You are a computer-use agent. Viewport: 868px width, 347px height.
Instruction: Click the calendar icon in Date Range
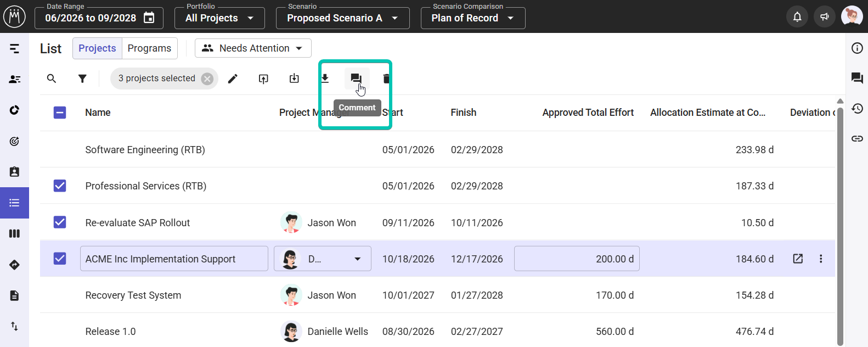[149, 18]
